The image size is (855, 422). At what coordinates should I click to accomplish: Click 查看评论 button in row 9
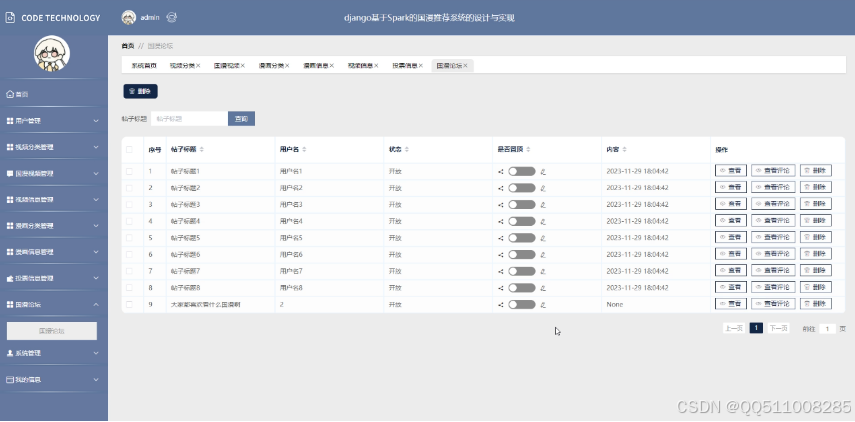[773, 304]
